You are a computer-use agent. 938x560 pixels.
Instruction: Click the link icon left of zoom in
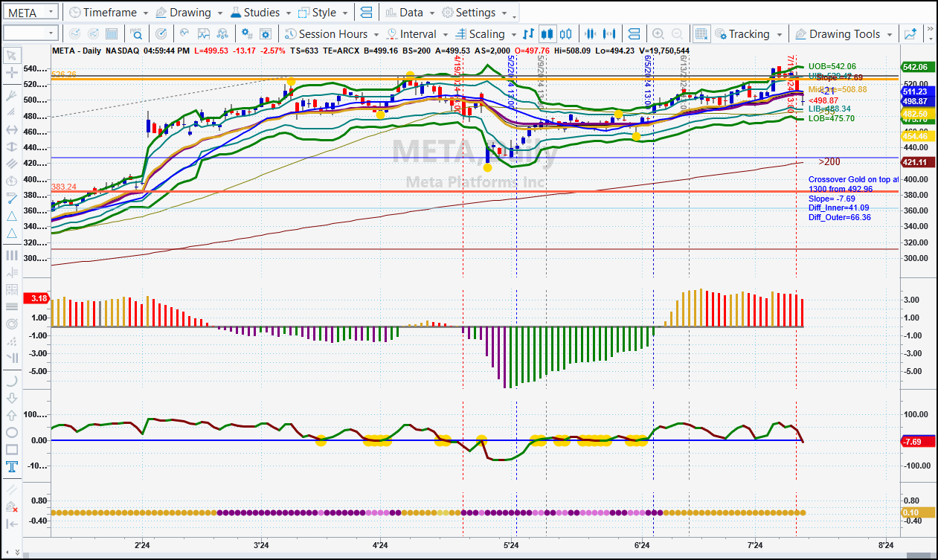[634, 33]
